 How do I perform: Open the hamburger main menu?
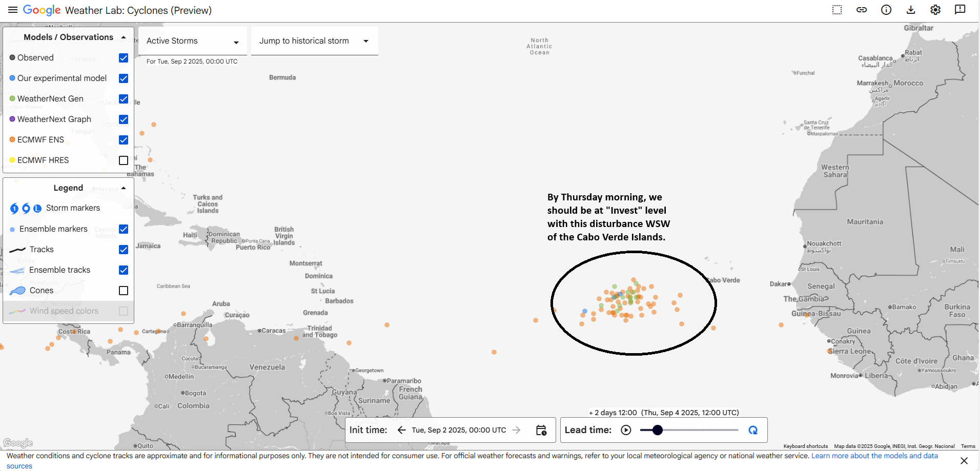coord(13,10)
